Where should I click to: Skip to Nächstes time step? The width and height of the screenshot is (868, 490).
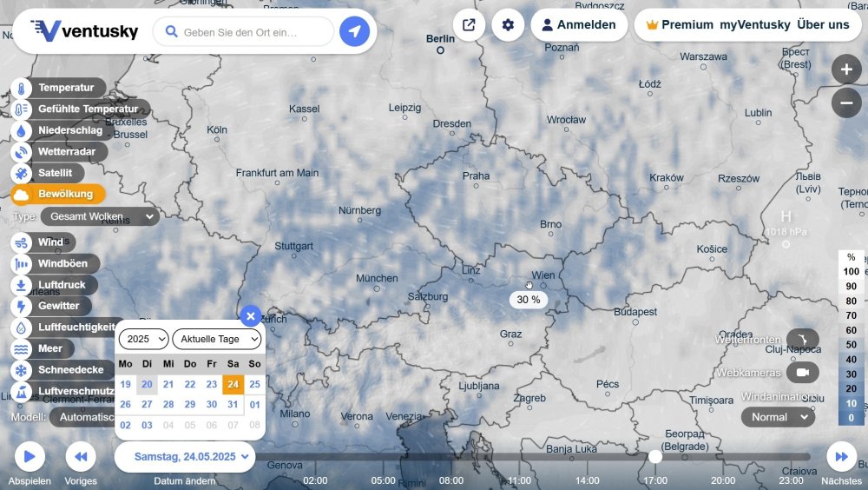point(841,456)
